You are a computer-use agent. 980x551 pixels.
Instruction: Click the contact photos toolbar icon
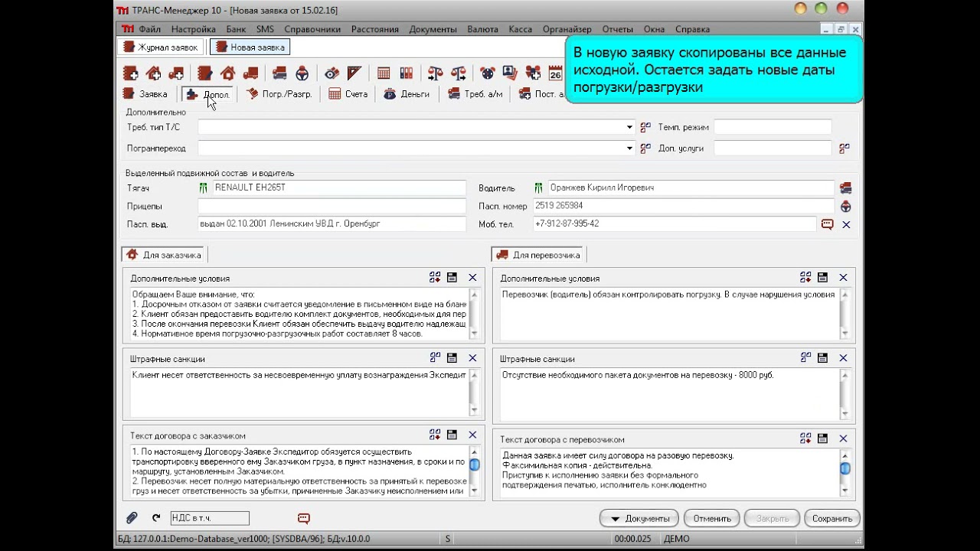click(510, 73)
